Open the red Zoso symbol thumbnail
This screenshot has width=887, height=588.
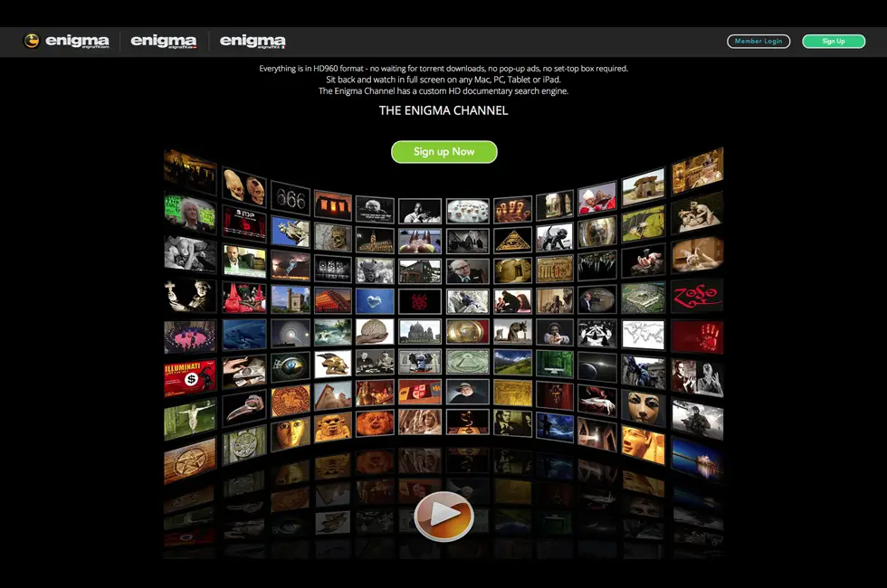(697, 296)
